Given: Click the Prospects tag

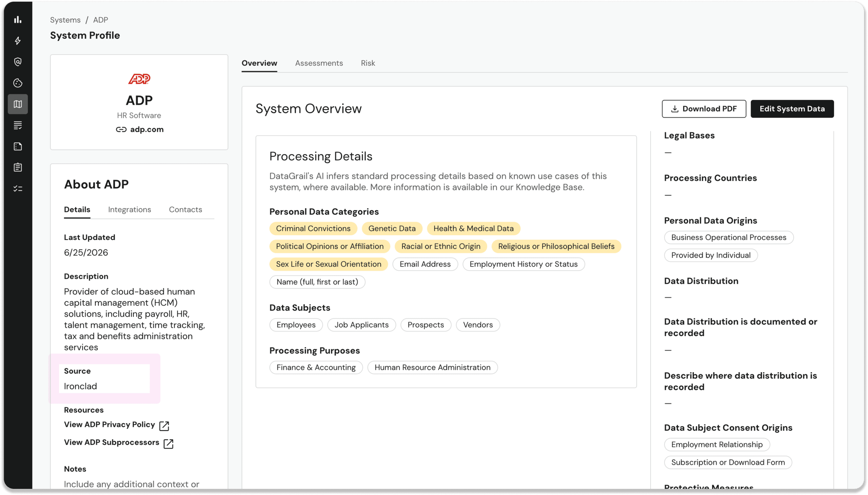Looking at the screenshot, I should 425,325.
